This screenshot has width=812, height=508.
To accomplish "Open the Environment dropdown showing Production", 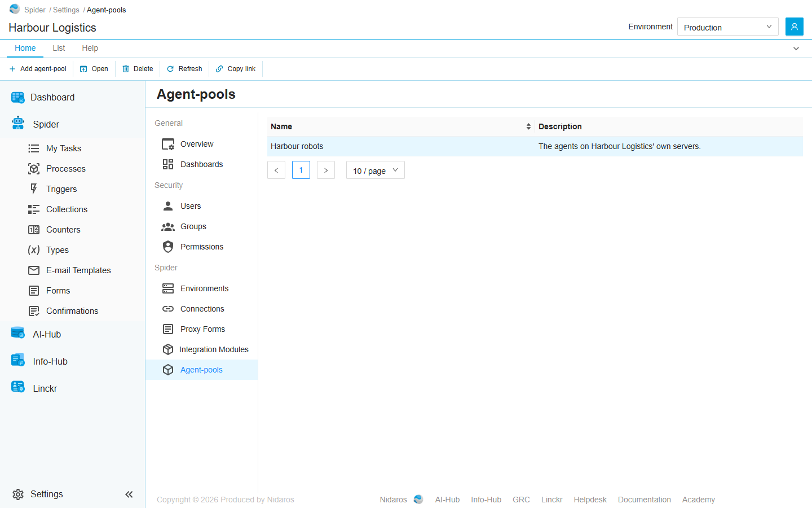I will click(727, 27).
